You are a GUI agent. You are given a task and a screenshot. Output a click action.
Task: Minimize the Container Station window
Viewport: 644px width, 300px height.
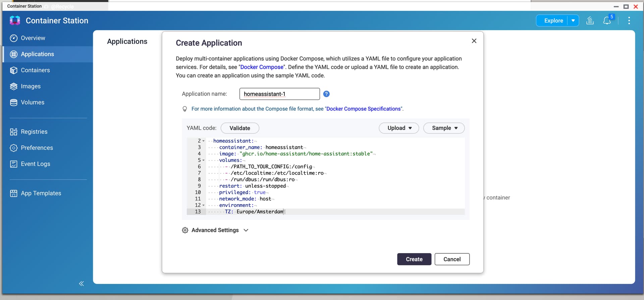[x=616, y=6]
